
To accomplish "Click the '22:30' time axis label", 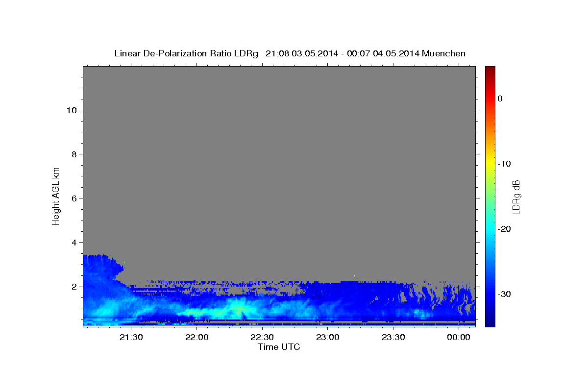I will pos(262,337).
